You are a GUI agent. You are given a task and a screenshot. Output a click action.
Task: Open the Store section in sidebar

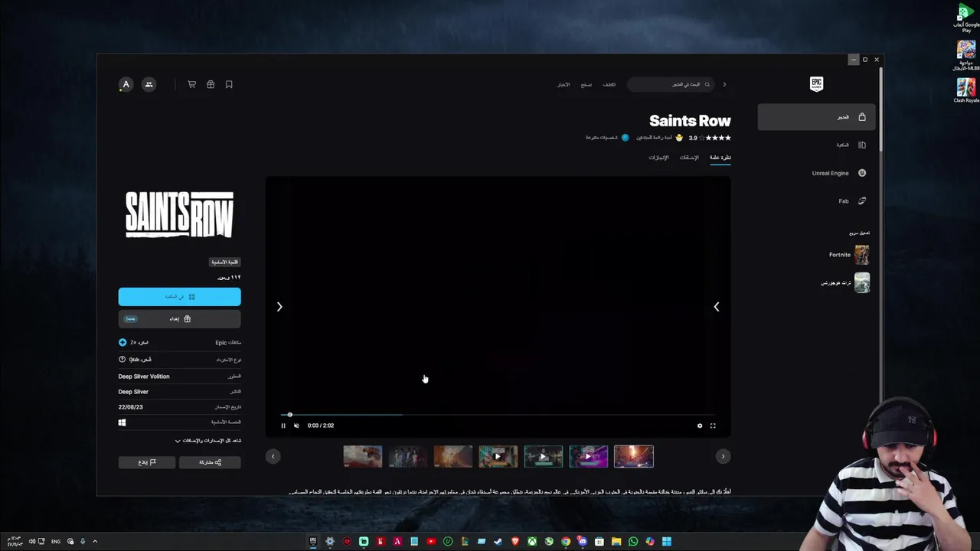tap(816, 117)
